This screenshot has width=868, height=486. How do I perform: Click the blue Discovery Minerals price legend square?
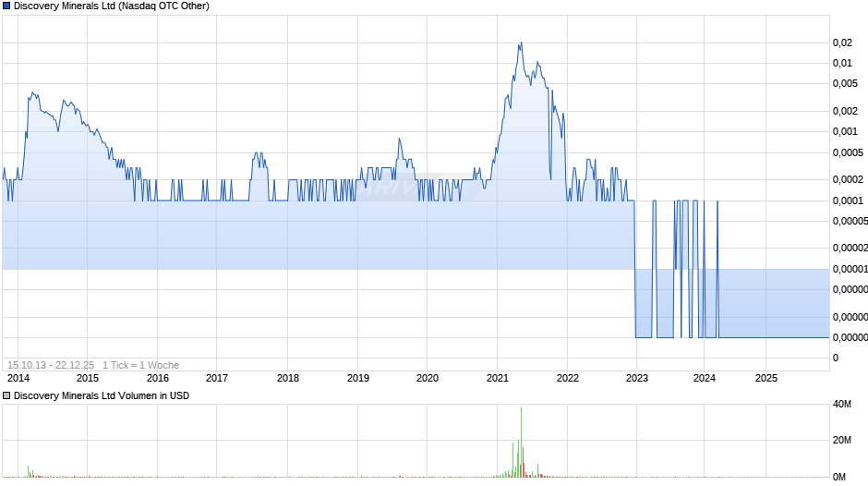coord(6,6)
